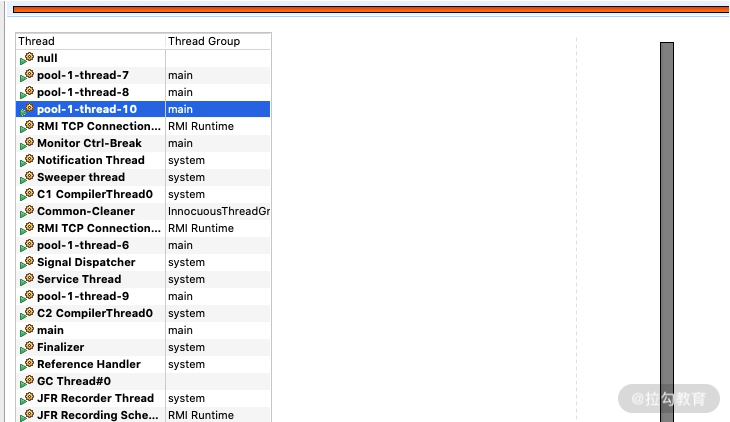Click the icon next to Finalizer
730x422 pixels.
point(27,348)
